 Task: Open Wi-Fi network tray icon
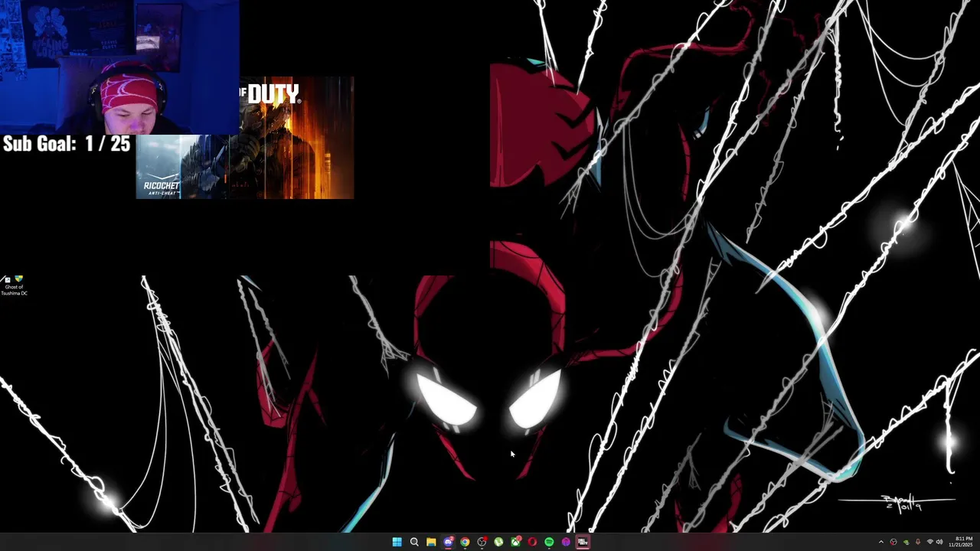pyautogui.click(x=930, y=542)
